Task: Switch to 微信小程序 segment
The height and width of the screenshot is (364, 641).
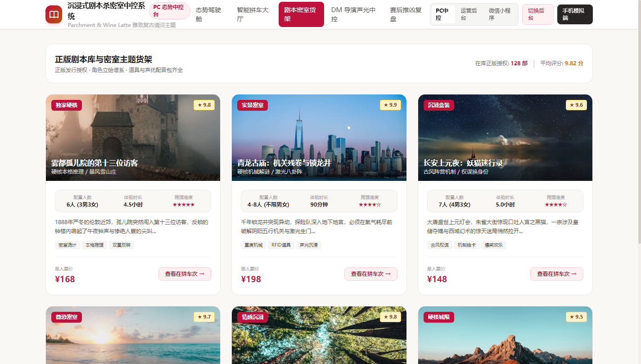Action: pyautogui.click(x=500, y=14)
